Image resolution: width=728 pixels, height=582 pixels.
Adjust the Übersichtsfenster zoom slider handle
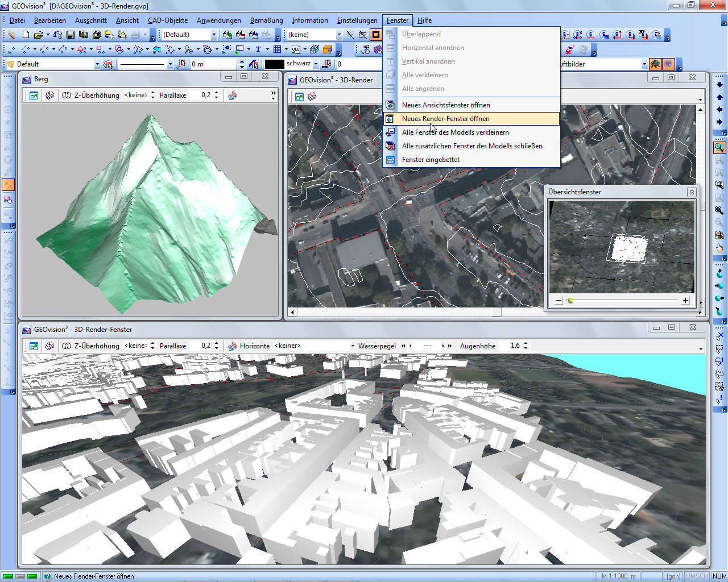point(570,301)
